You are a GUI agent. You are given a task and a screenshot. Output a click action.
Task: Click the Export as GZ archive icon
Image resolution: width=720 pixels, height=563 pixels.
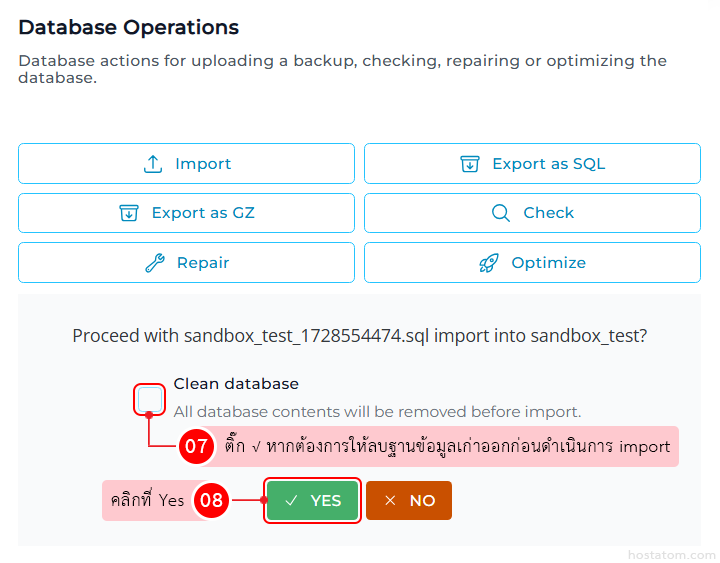coord(128,213)
